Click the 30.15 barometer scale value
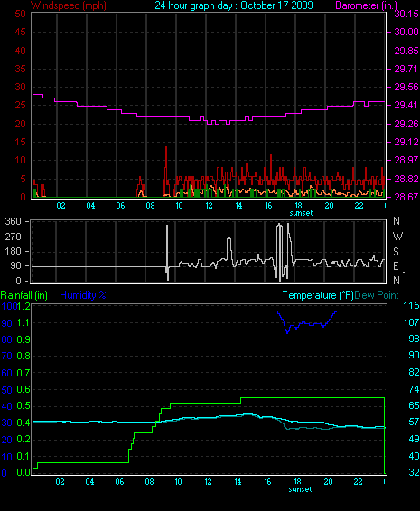420x511 pixels. (406, 14)
